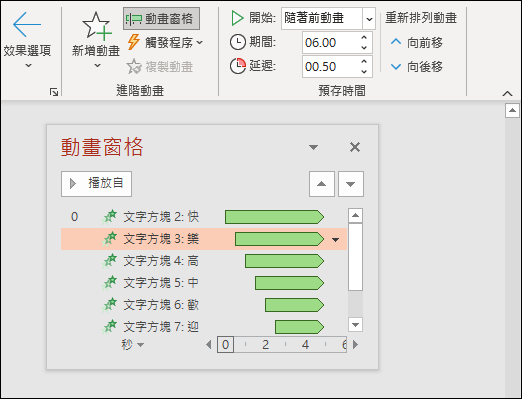Click the animation list scrollbar thumb
The image size is (522, 399).
[x=355, y=257]
